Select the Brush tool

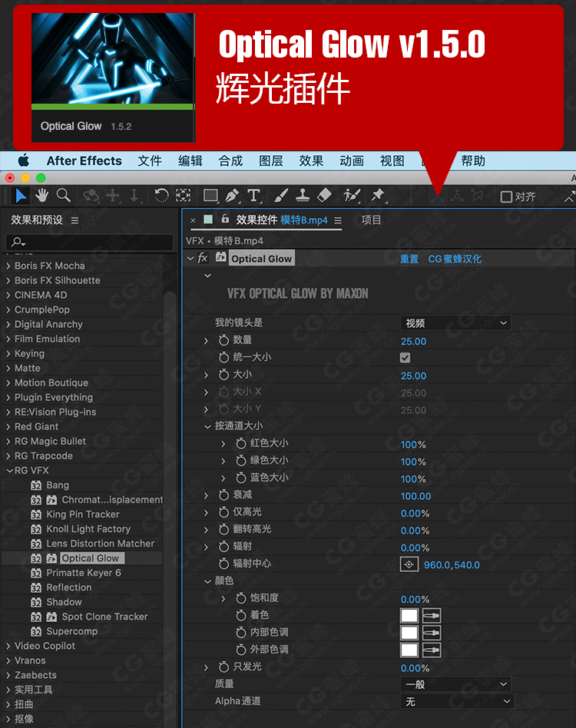click(x=281, y=196)
